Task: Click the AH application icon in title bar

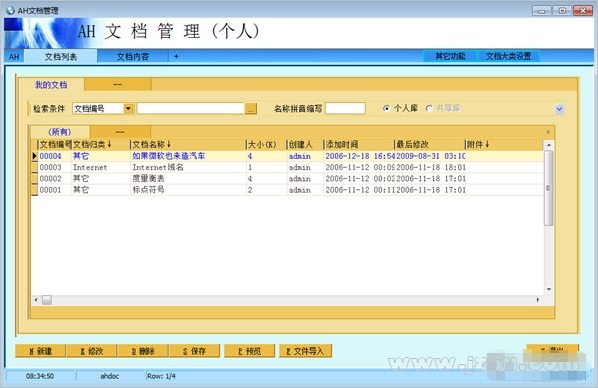Action: point(10,10)
